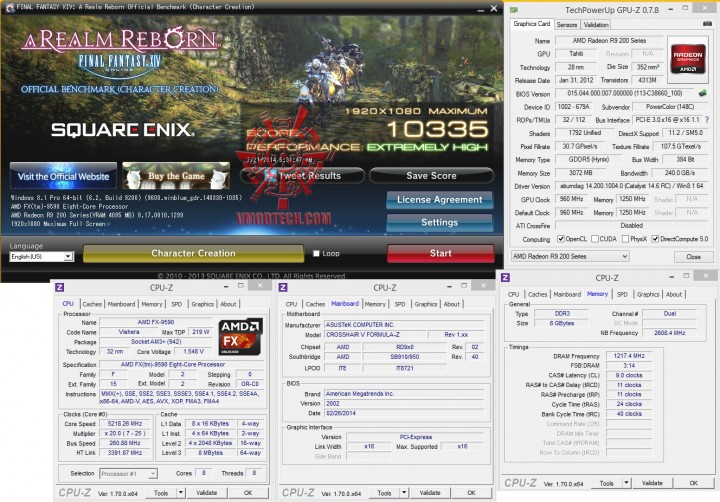Click the Tweet Results button
The width and height of the screenshot is (720, 502).
point(303,175)
